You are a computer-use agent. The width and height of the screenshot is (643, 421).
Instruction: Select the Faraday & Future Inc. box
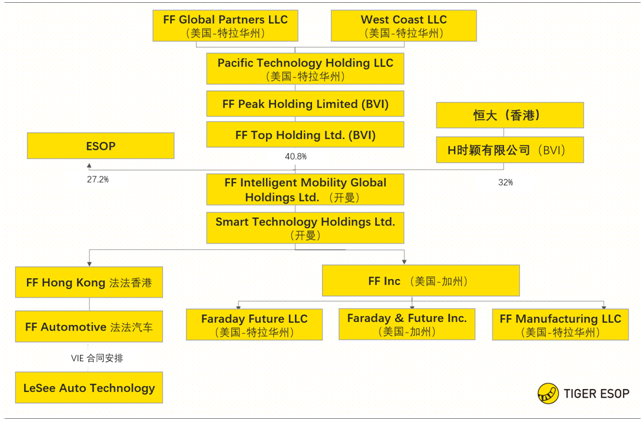click(406, 324)
